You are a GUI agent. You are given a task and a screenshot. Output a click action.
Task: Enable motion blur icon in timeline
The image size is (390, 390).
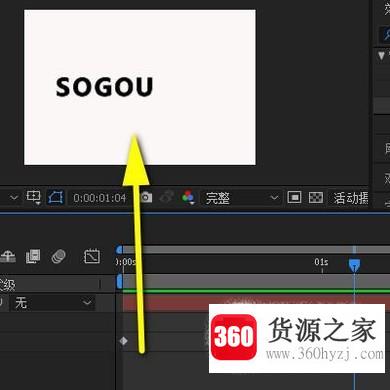[58, 256]
